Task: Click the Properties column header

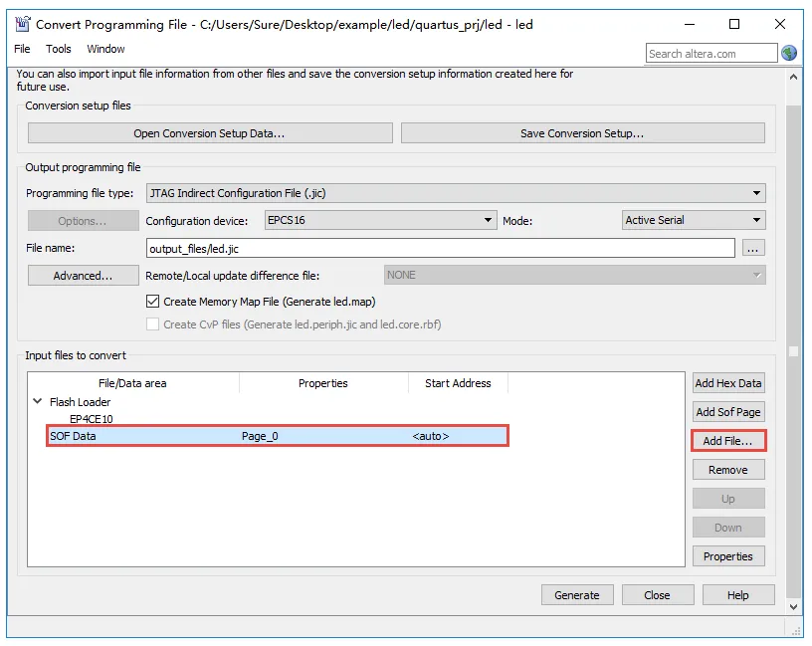Action: tap(323, 383)
